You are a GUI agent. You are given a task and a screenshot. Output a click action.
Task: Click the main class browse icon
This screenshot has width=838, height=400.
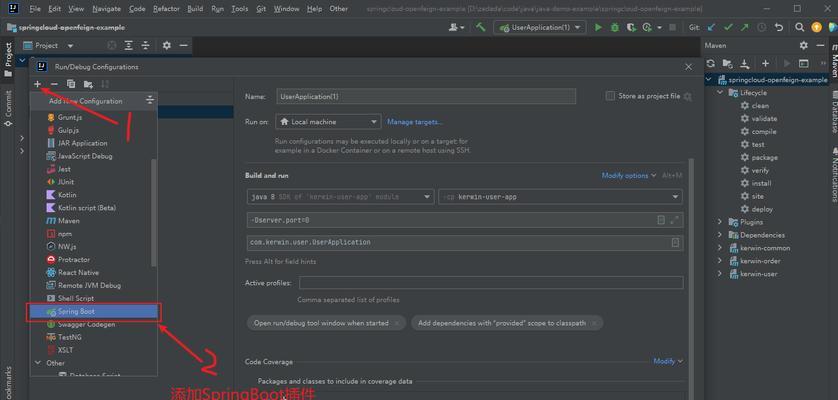pos(675,242)
